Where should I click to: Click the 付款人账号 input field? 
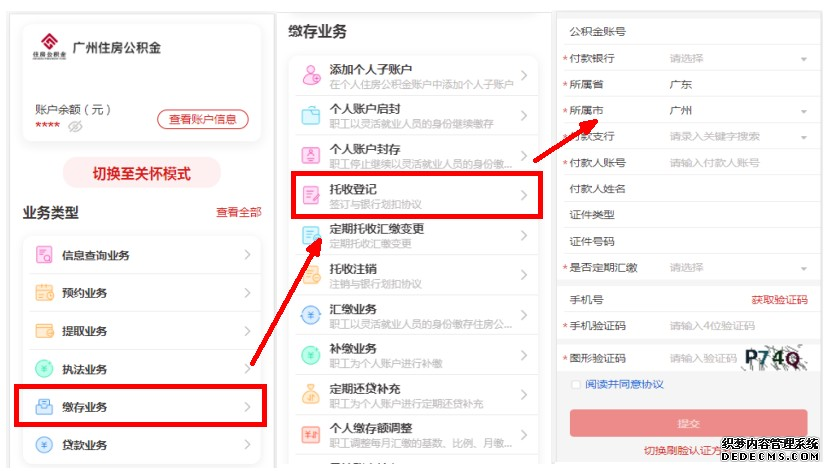click(738, 162)
